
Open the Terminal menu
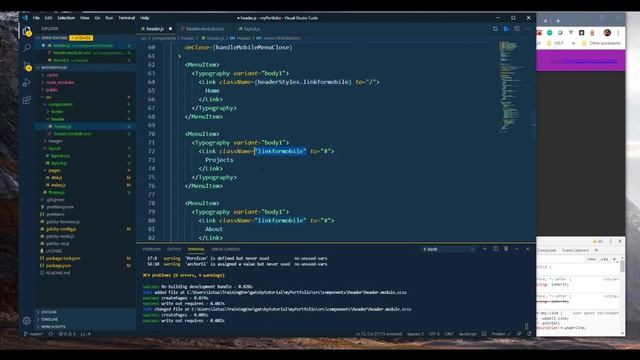[127, 18]
